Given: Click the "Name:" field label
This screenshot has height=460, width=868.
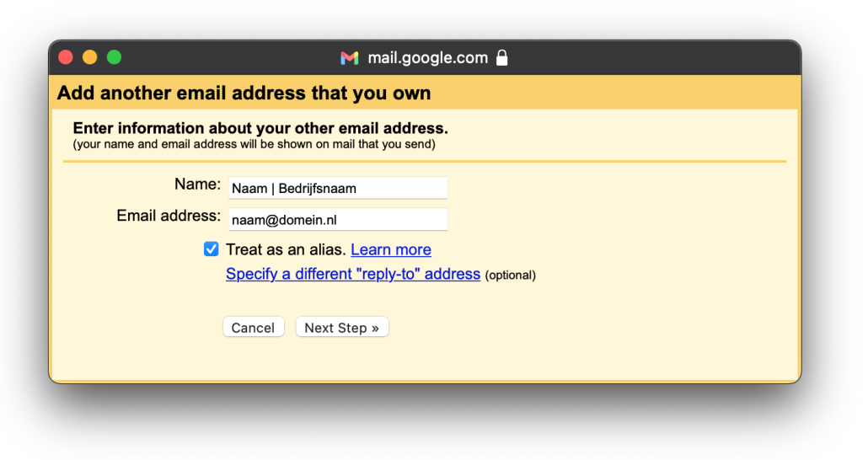Looking at the screenshot, I should pyautogui.click(x=197, y=185).
